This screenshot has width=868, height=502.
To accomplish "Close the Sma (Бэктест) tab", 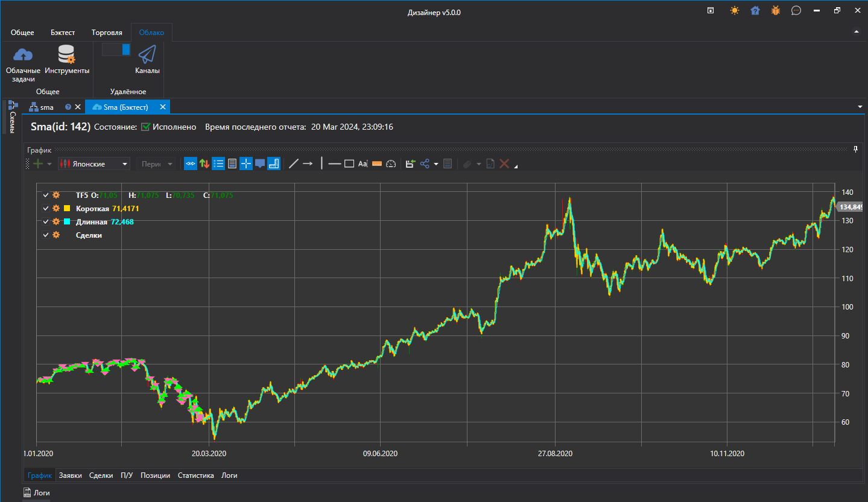I will click(162, 107).
